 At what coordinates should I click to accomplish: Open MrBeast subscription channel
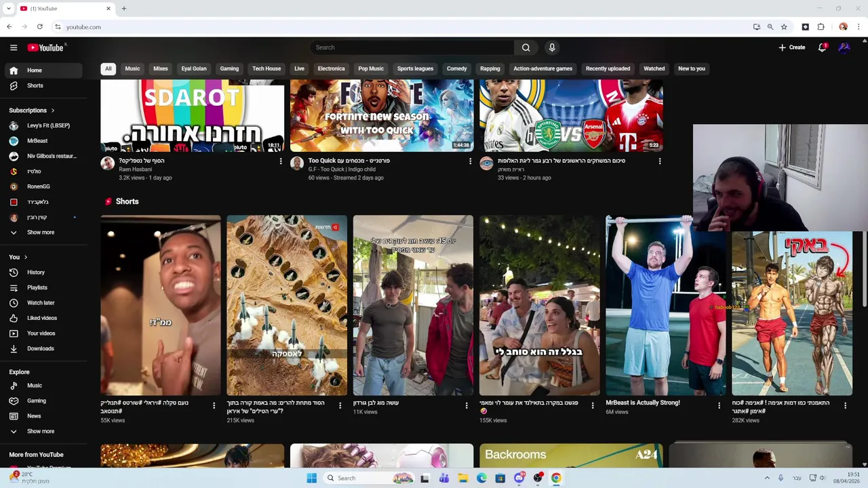(43, 141)
